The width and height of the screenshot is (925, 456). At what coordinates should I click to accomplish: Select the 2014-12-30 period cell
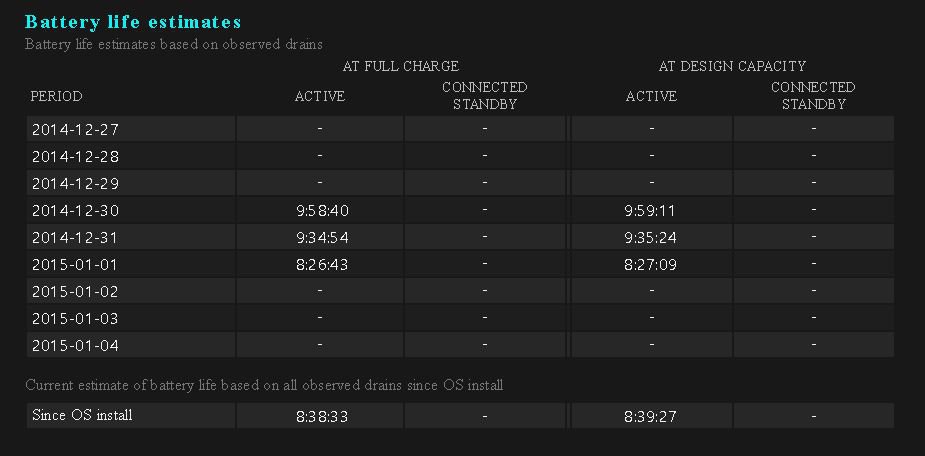coord(75,210)
